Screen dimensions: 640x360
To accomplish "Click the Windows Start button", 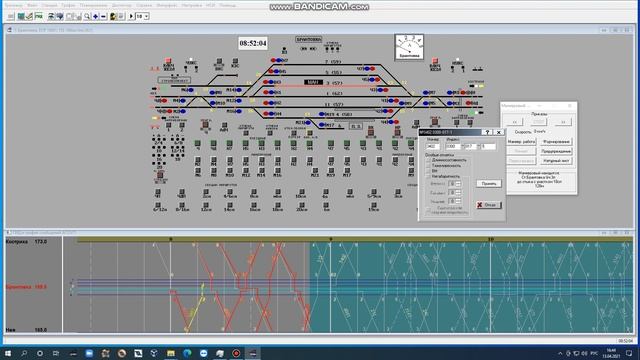I will [7, 353].
